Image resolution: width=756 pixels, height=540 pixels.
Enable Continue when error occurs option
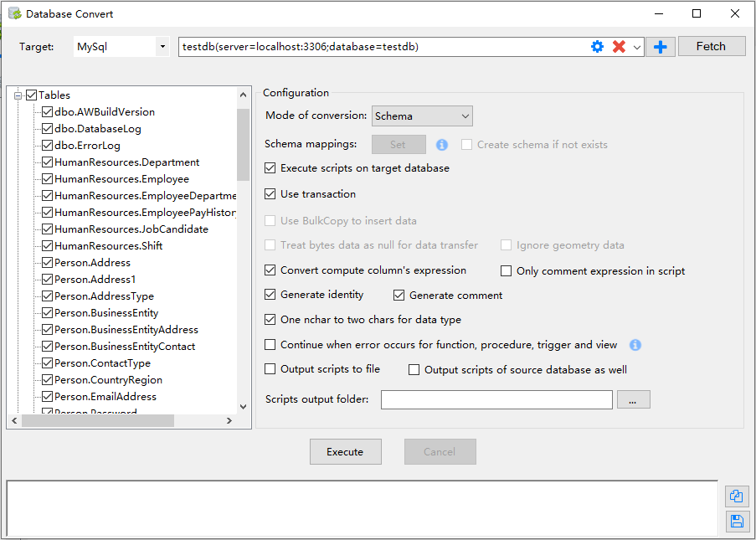(x=270, y=345)
